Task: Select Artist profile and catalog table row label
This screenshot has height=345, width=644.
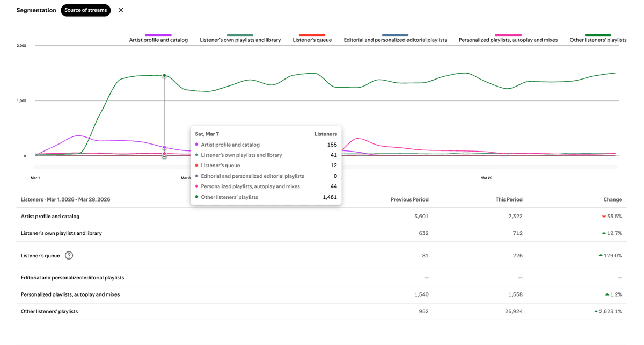Action: pyautogui.click(x=50, y=217)
